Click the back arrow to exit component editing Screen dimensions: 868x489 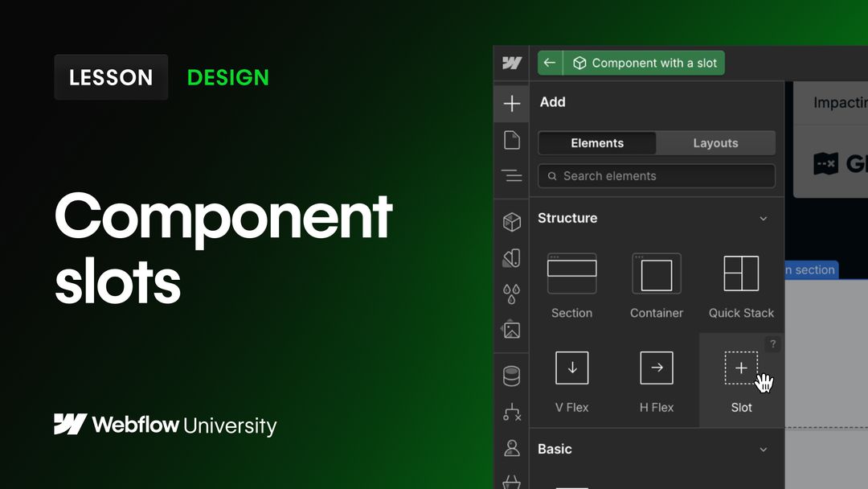pos(549,62)
